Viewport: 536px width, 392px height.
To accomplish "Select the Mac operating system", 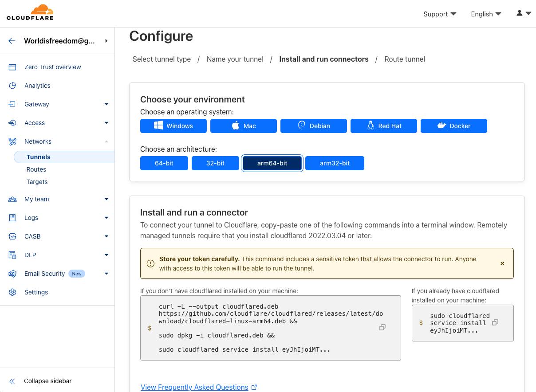I will pos(244,126).
